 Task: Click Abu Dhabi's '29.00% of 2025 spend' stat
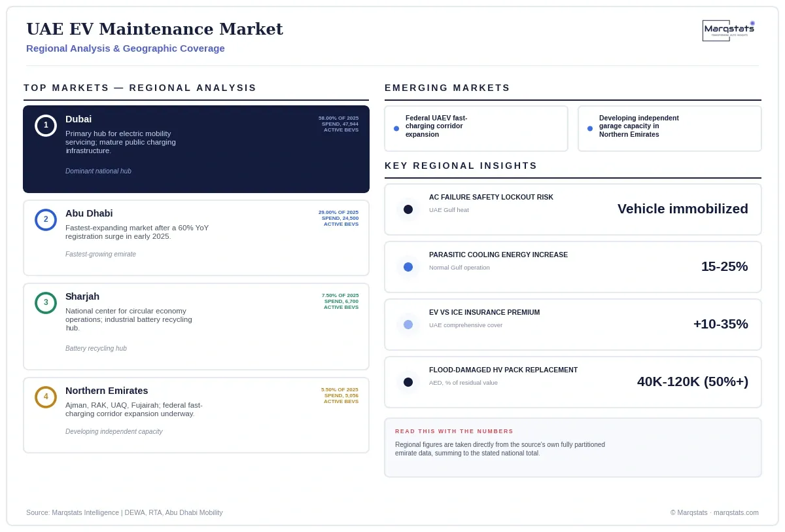[339, 218]
